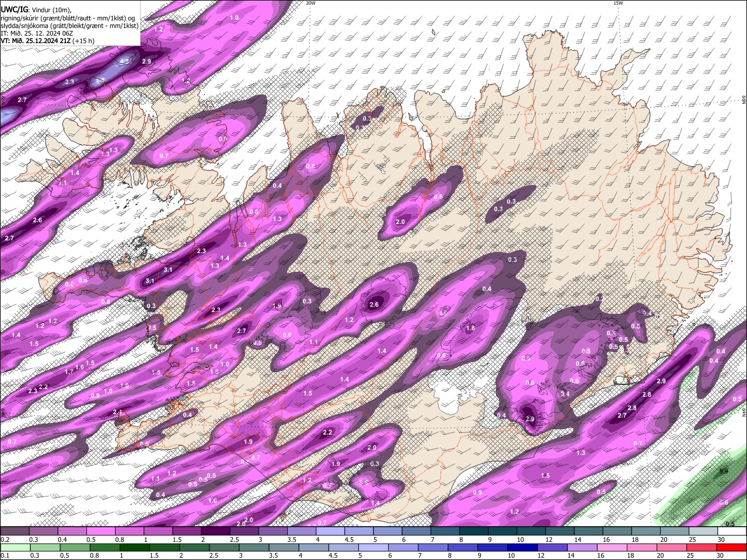The height and width of the screenshot is (560, 747).
Task: Click the 'rigning/skúrir (grænt/blátt/rautt' header line
Action: click(68, 18)
